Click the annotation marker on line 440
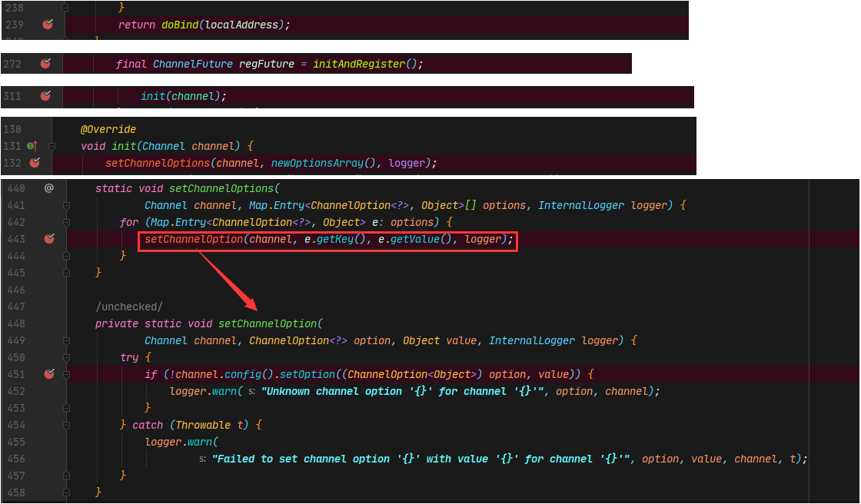Image resolution: width=861 pixels, height=504 pixels. (x=48, y=187)
